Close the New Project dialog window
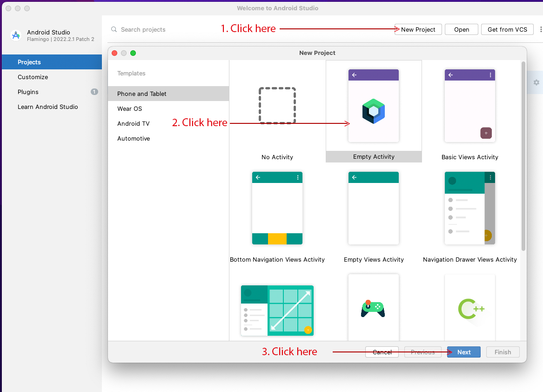Screen dimensions: 543x392 pyautogui.click(x=114, y=53)
